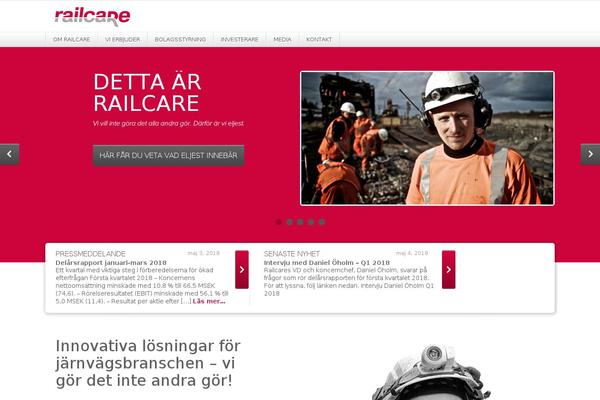Expand the Bolagsstyrning menu
The width and height of the screenshot is (600, 400).
180,39
